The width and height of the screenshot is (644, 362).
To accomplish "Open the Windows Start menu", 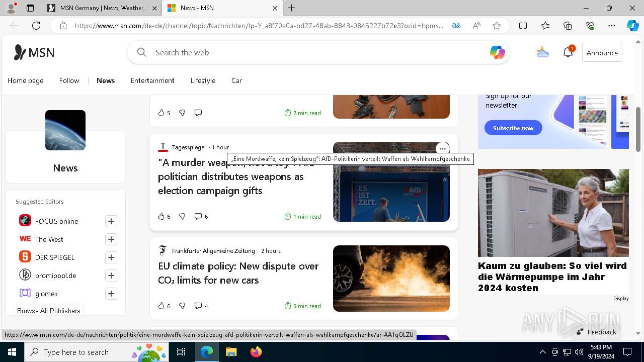I will pos(12,352).
